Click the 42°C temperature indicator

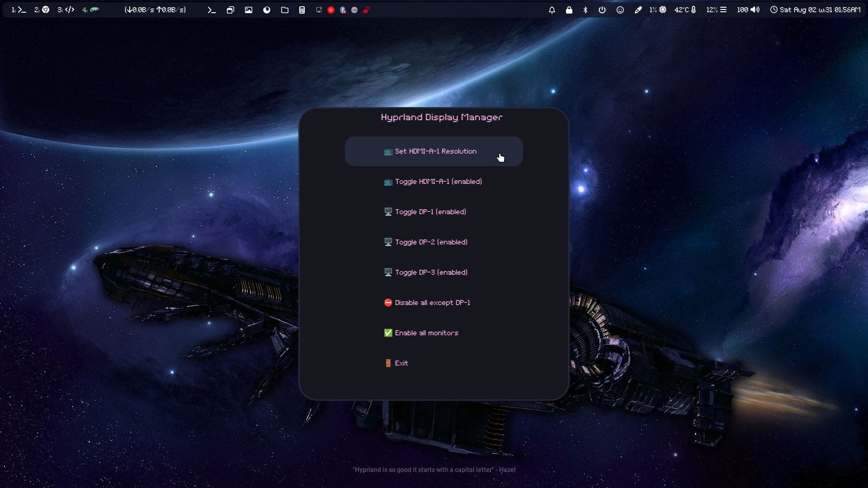coord(685,10)
